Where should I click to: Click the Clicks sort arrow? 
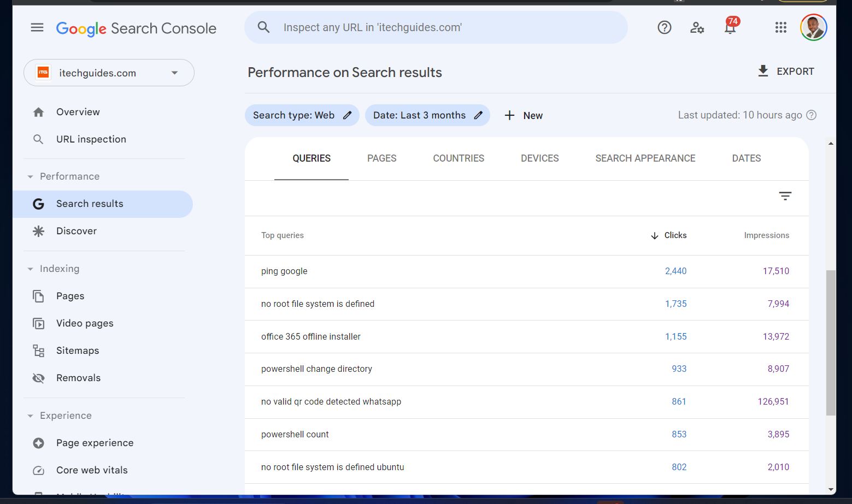point(655,235)
